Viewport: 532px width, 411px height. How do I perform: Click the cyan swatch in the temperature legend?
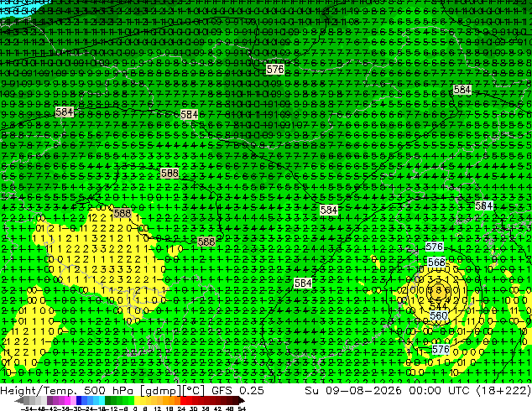tap(102, 400)
